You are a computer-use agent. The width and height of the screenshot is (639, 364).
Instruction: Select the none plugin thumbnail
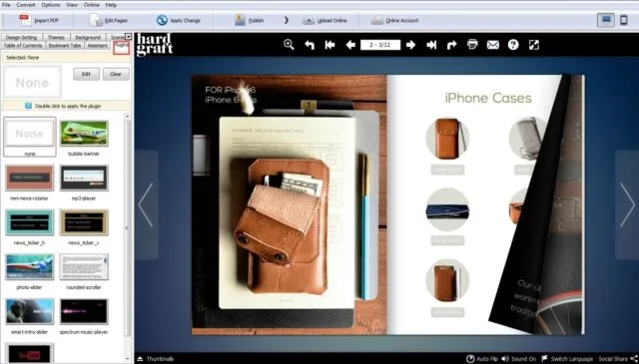coord(29,135)
